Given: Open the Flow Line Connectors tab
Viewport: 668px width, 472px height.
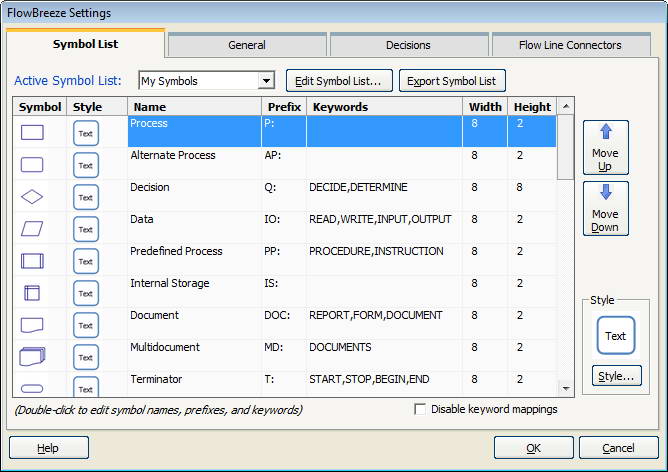Looking at the screenshot, I should 570,45.
